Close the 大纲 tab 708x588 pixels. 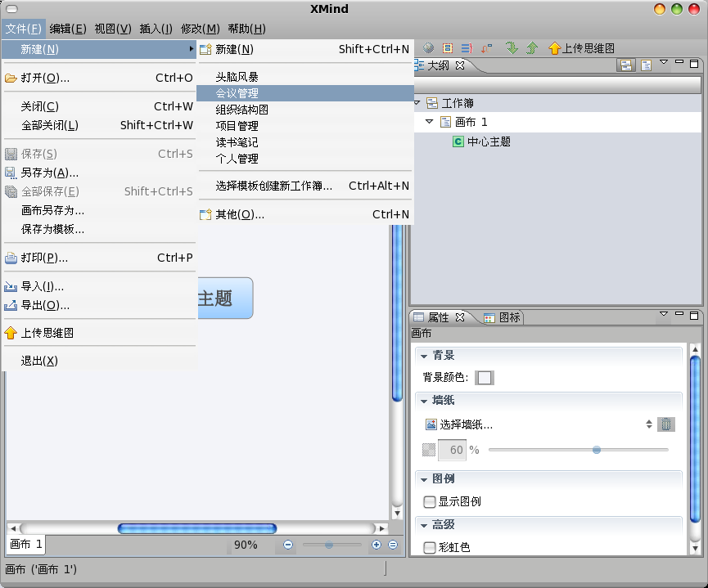click(460, 65)
